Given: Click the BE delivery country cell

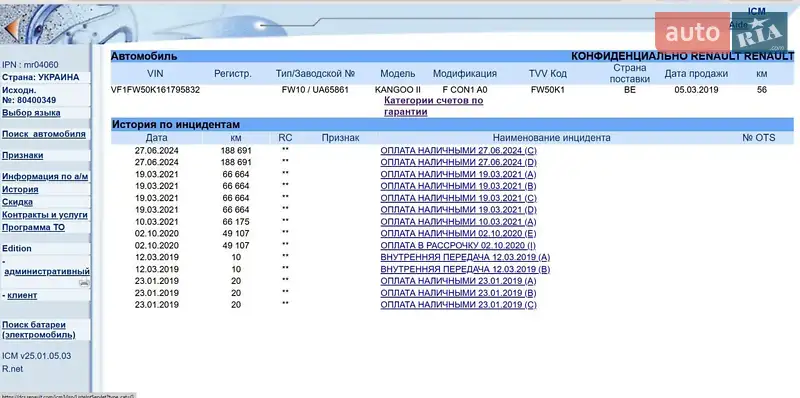Looking at the screenshot, I should click(x=630, y=90).
